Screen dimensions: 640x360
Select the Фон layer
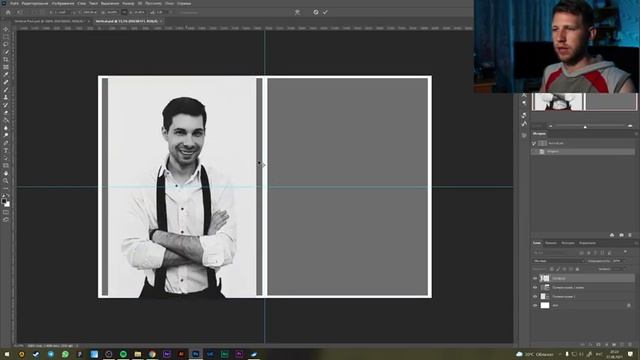click(x=583, y=305)
